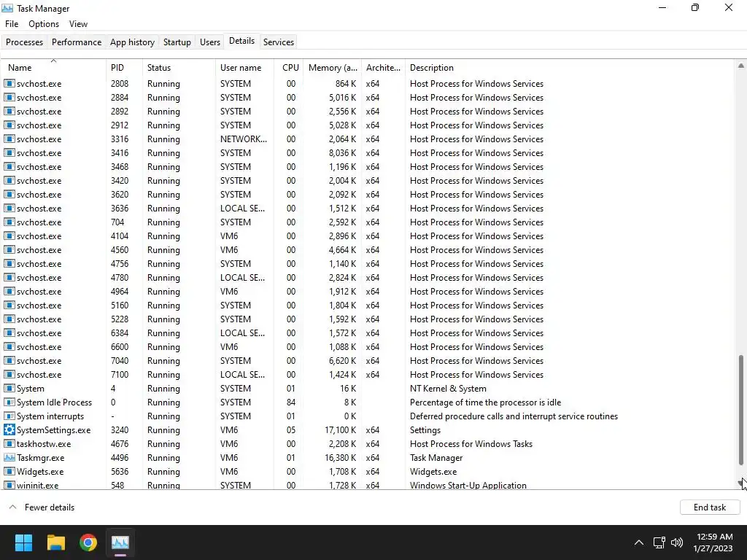This screenshot has height=560, width=747.
Task: Click Windows Start-Up Application description
Action: 468,485
